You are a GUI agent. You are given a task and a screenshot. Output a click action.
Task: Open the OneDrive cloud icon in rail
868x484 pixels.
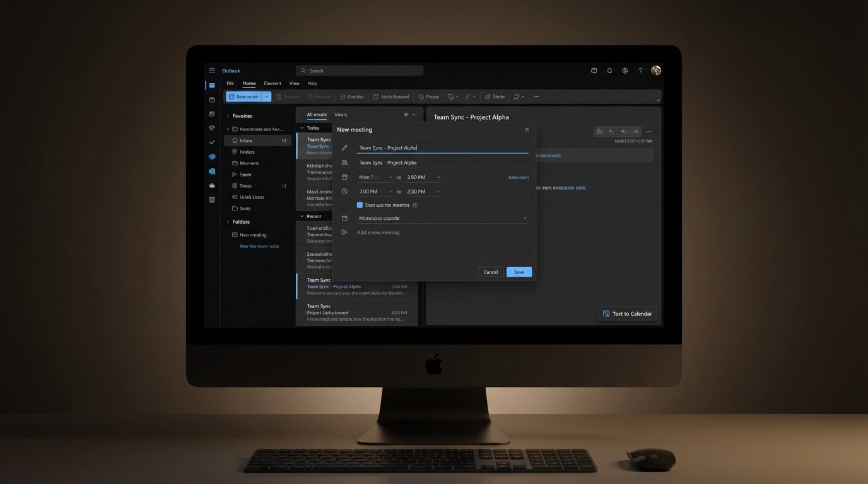point(212,185)
